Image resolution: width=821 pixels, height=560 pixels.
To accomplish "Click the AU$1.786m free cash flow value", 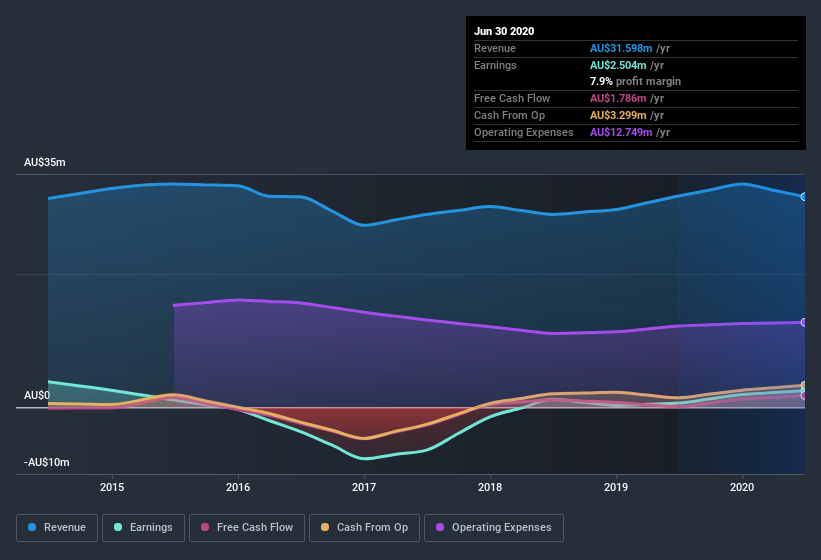I will pos(618,98).
